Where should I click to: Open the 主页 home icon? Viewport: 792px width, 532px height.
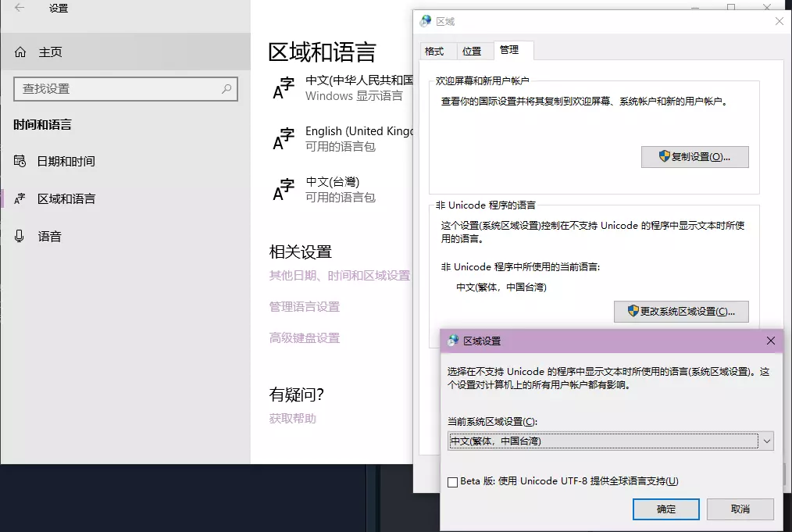(x=20, y=52)
